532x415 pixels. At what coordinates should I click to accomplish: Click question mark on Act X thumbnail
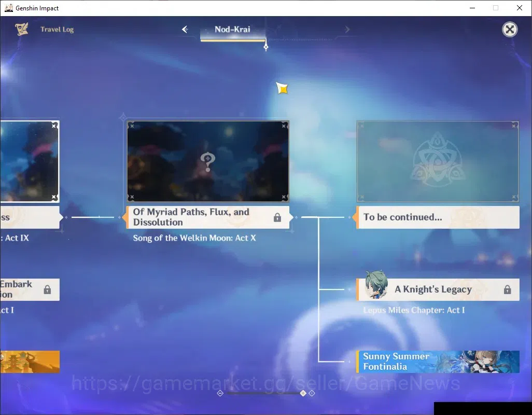[x=207, y=161]
